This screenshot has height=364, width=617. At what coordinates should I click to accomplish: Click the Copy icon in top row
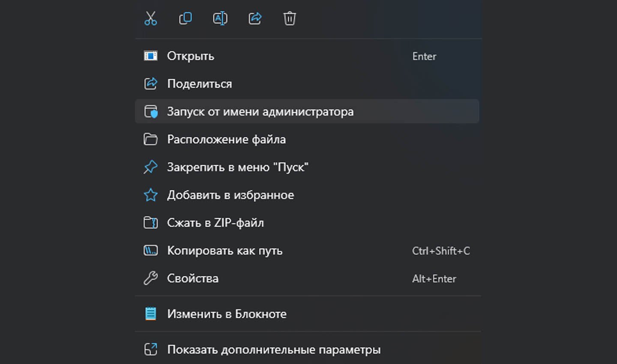tap(185, 18)
